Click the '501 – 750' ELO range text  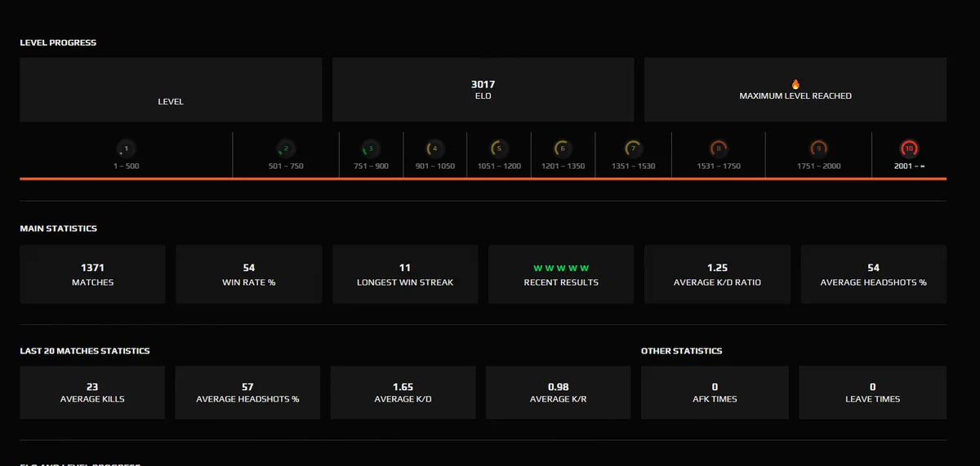(x=286, y=166)
